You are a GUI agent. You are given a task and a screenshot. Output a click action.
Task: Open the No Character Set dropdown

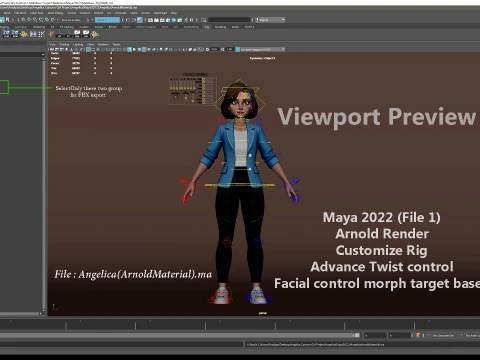pos(443,335)
